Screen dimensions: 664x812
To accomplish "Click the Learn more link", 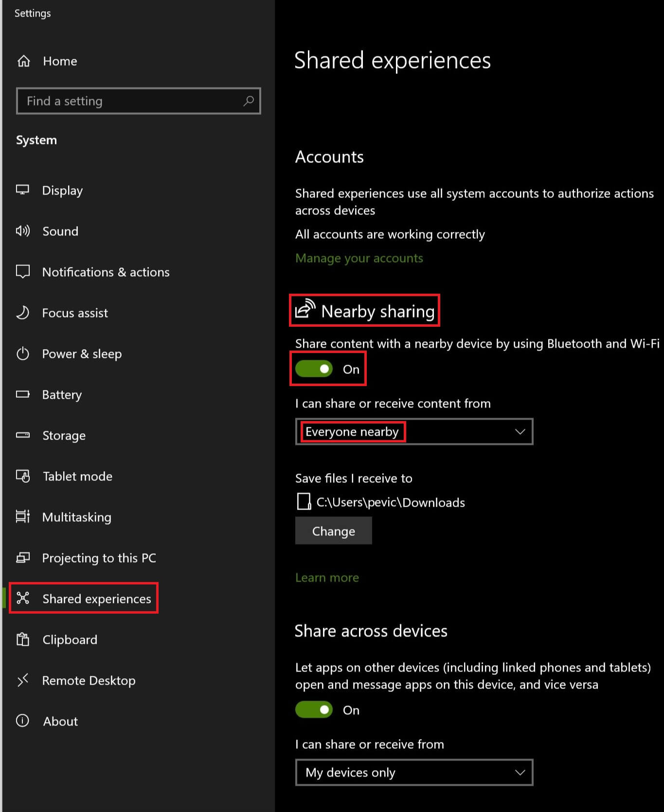I will pos(327,577).
